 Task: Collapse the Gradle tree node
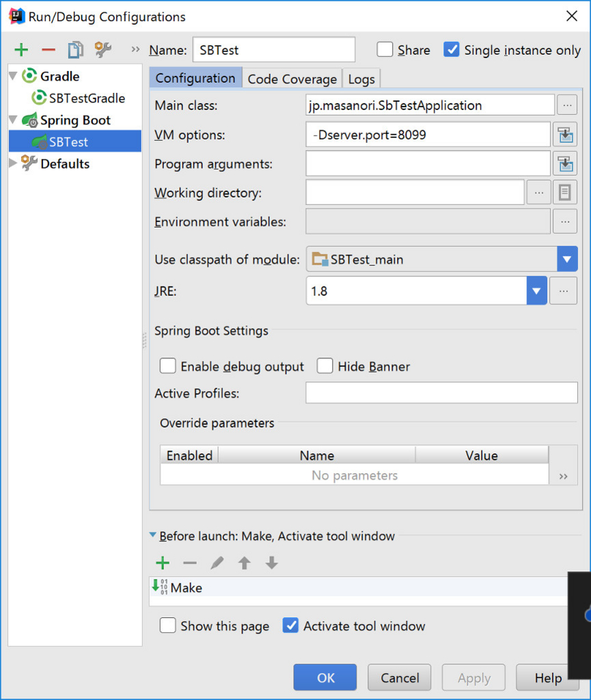coord(14,76)
